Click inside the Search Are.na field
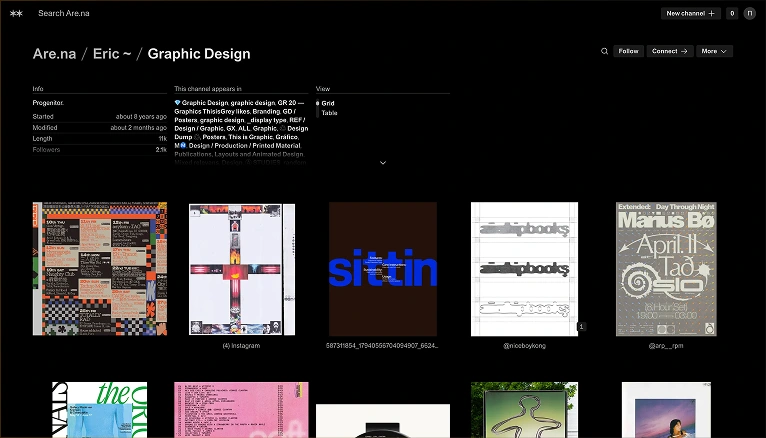 (x=64, y=14)
